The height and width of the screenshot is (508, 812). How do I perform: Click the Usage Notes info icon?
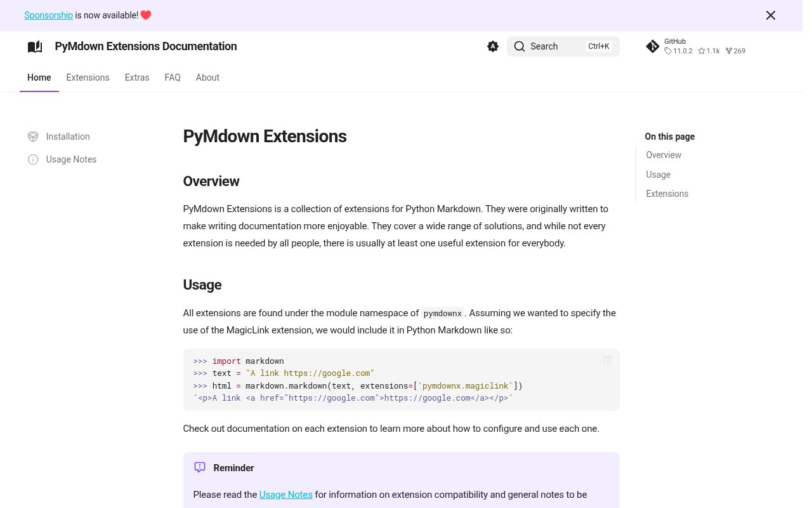[33, 159]
